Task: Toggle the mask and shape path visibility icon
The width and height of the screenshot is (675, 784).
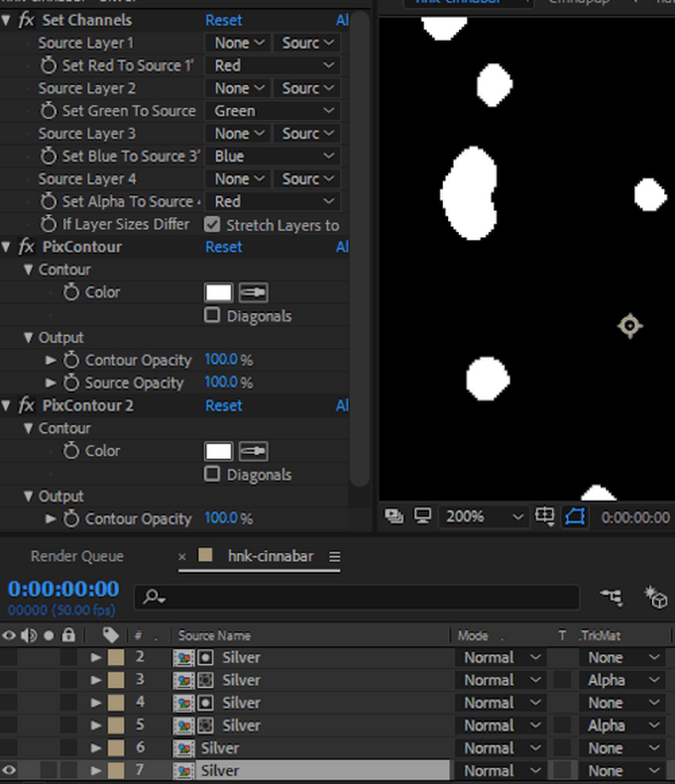Action: click(575, 516)
